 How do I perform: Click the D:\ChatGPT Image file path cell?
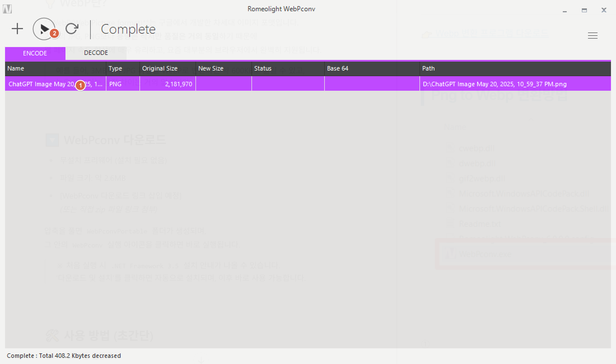coord(494,84)
